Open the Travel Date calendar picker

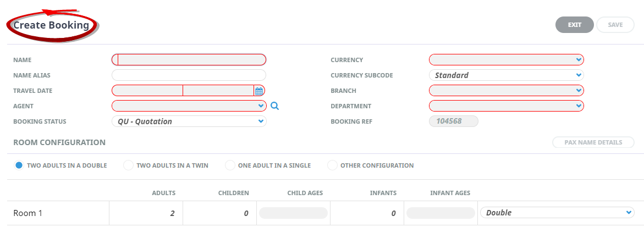[x=259, y=91]
